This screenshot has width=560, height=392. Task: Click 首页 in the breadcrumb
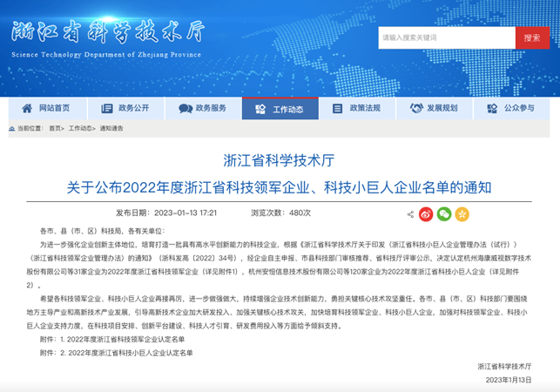55,128
